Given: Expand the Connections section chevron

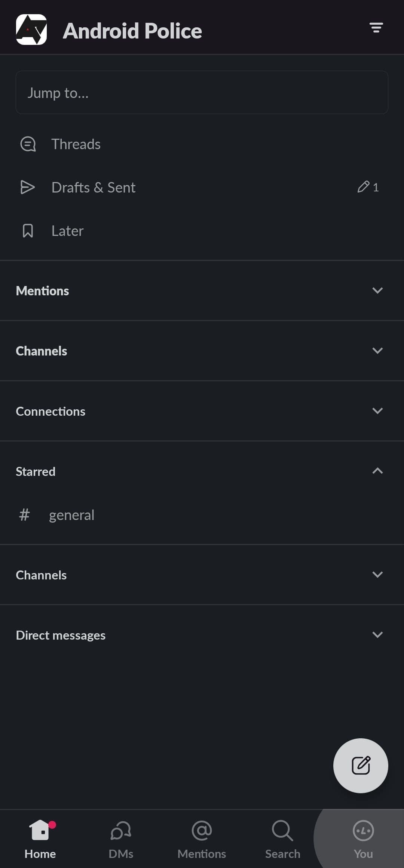Looking at the screenshot, I should (377, 411).
